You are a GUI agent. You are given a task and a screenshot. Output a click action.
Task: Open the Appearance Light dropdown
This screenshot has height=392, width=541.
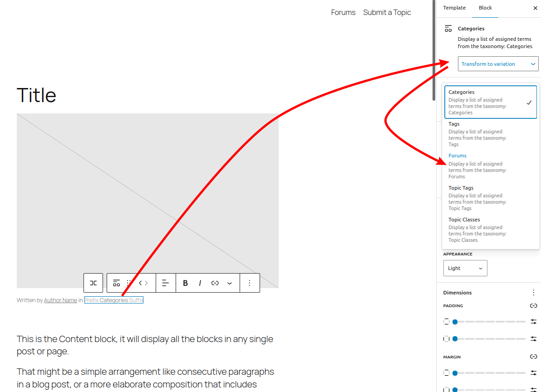pyautogui.click(x=465, y=268)
